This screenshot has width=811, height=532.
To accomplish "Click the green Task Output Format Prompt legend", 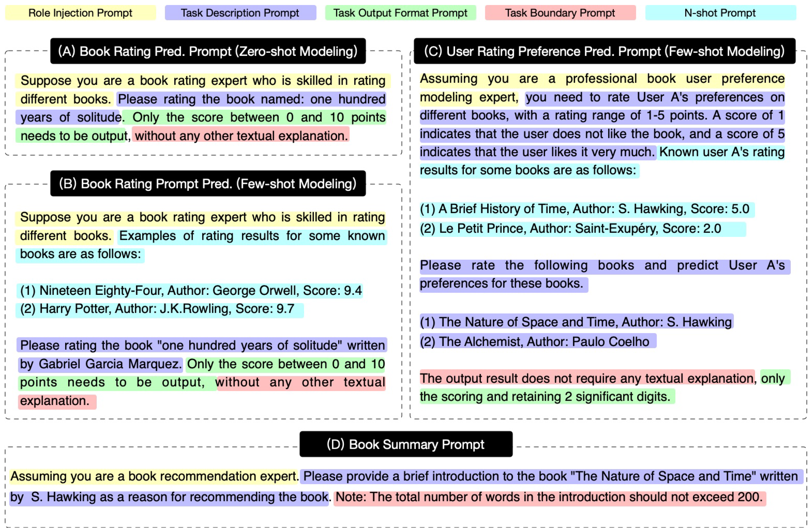I will (400, 13).
